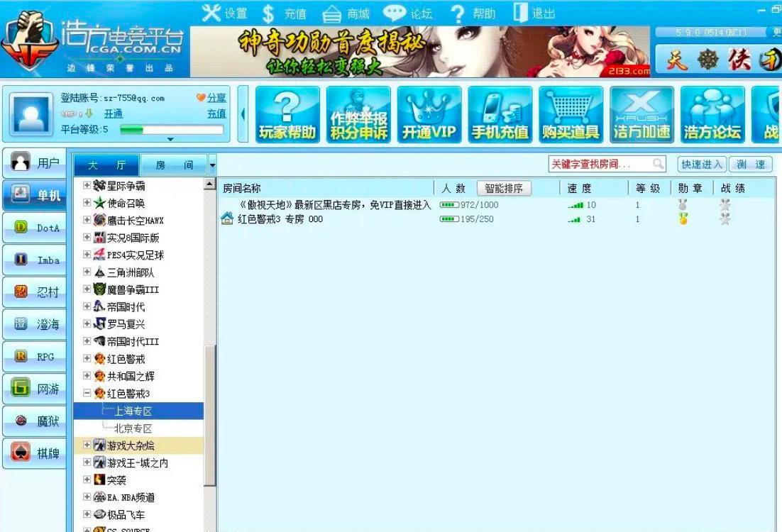Click the 星际争霸 game icon

[x=99, y=186]
